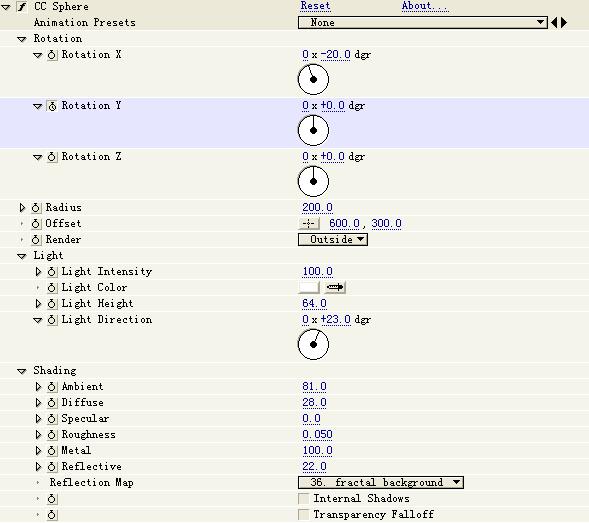The image size is (589, 523).
Task: Toggle Rotation Y stopwatch
Action: [52, 106]
